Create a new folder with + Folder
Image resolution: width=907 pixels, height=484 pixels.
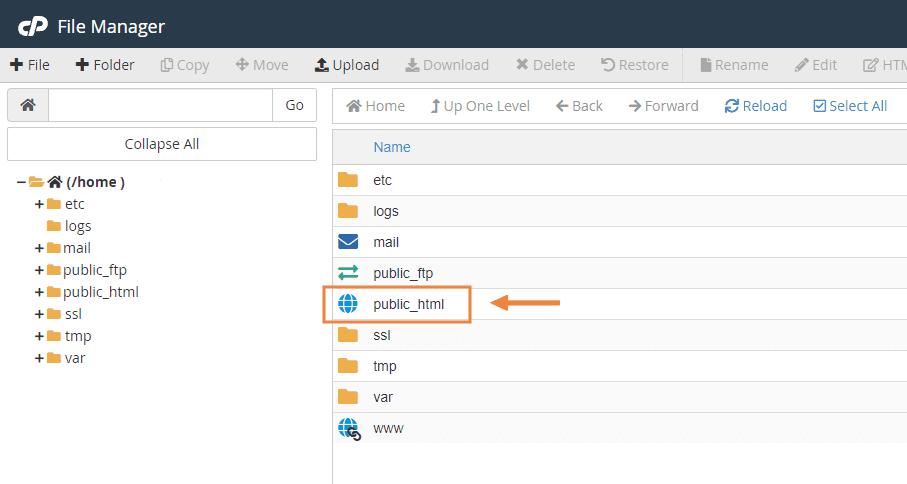[x=105, y=65]
